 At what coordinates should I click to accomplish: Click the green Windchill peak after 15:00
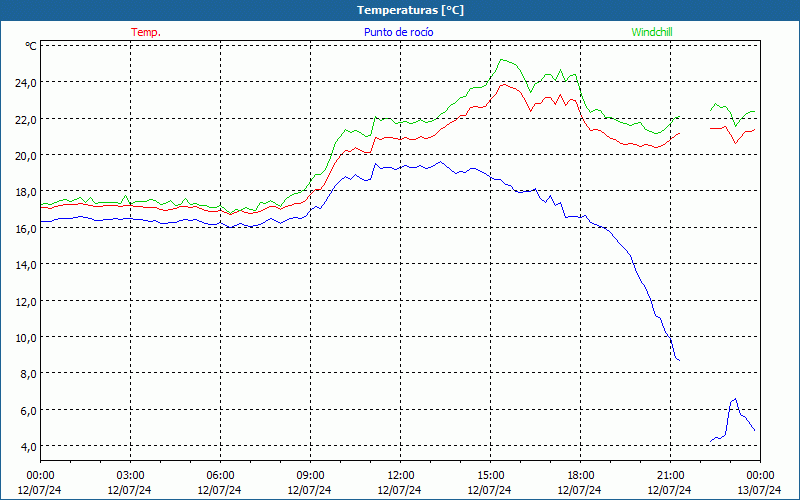click(502, 60)
